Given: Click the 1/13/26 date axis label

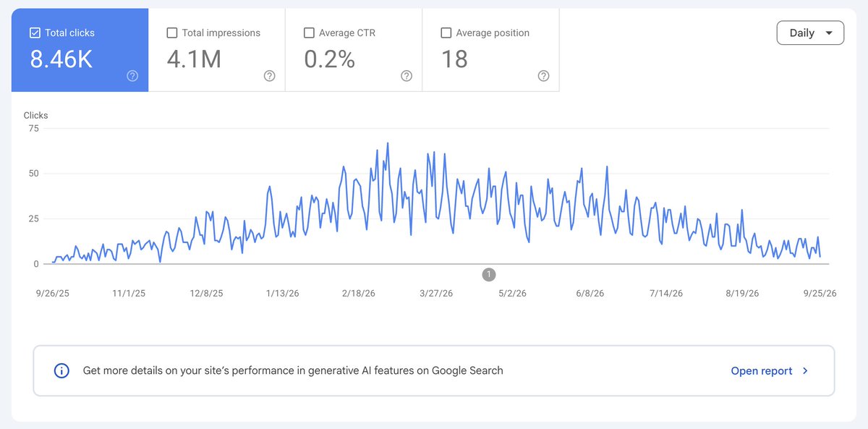Looking at the screenshot, I should (283, 293).
